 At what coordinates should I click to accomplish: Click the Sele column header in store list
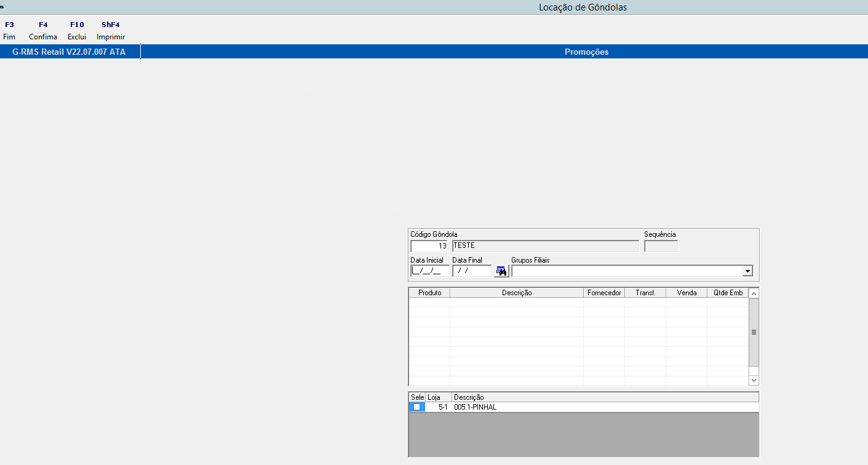point(417,397)
